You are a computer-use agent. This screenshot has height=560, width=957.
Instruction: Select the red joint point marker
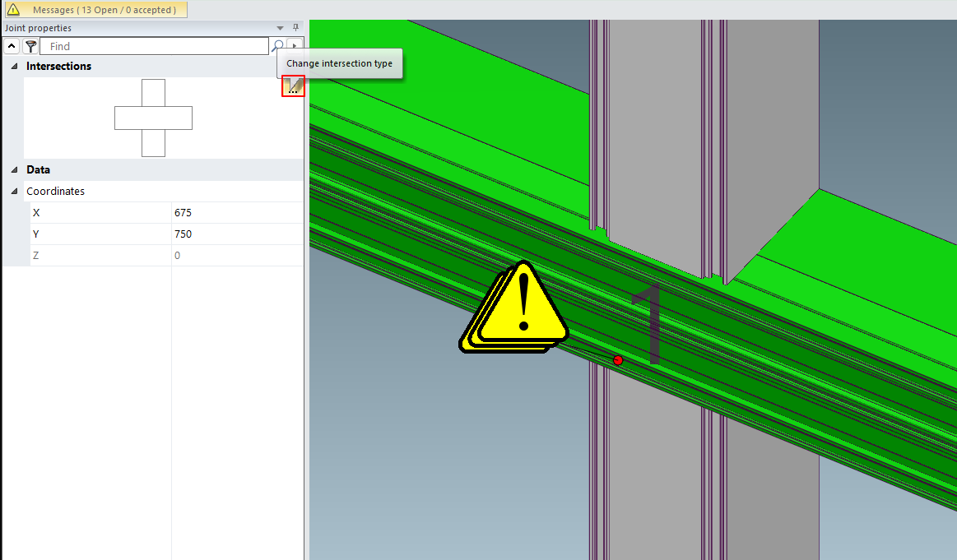point(618,360)
